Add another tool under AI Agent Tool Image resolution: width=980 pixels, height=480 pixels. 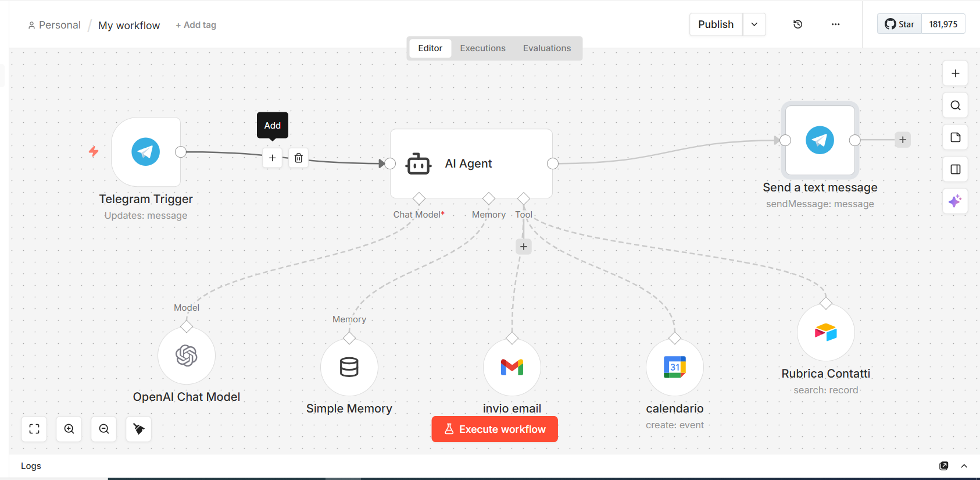pyautogui.click(x=524, y=247)
